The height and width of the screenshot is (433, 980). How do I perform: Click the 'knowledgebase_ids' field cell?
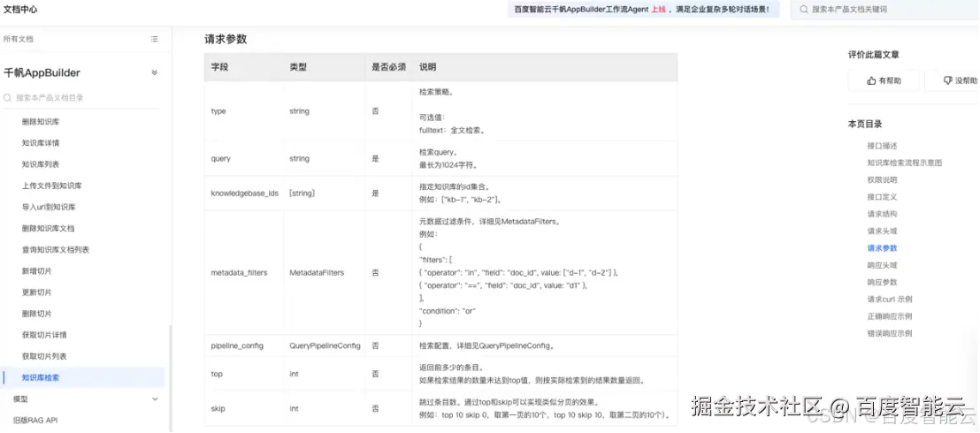[x=244, y=194]
